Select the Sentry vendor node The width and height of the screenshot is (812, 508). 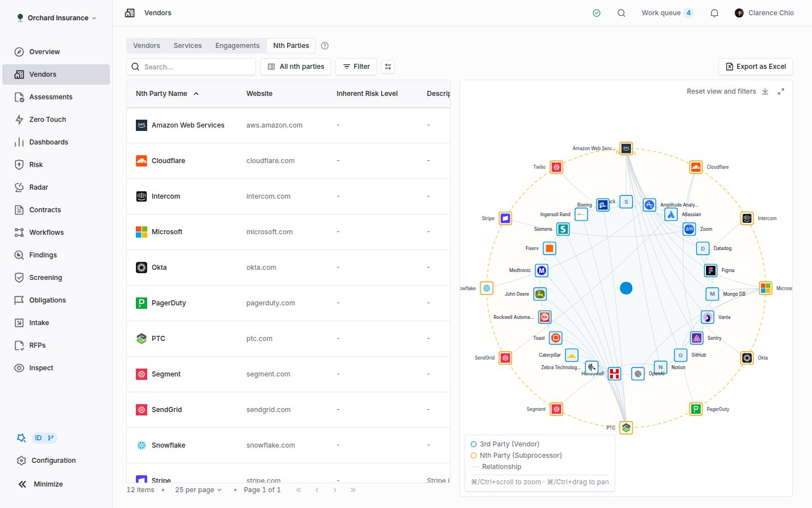(x=697, y=338)
